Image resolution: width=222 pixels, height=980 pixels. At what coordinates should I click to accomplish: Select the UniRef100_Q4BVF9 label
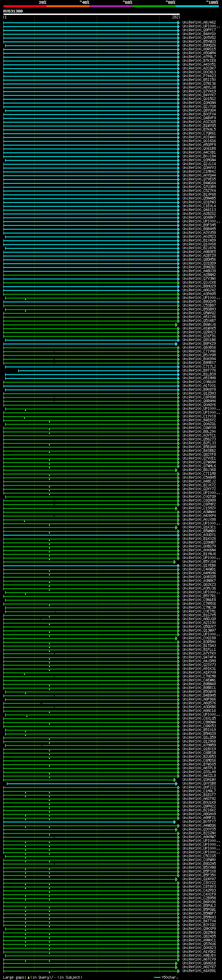click(x=199, y=118)
